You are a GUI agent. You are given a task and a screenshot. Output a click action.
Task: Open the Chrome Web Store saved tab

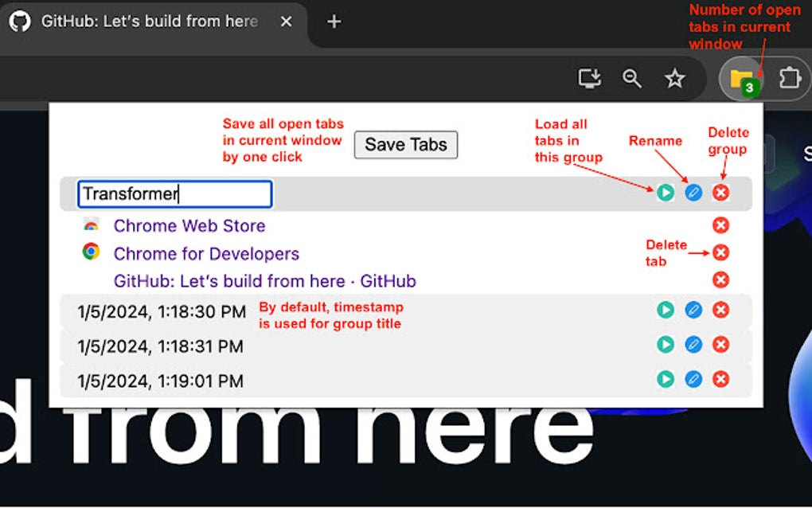(x=189, y=226)
